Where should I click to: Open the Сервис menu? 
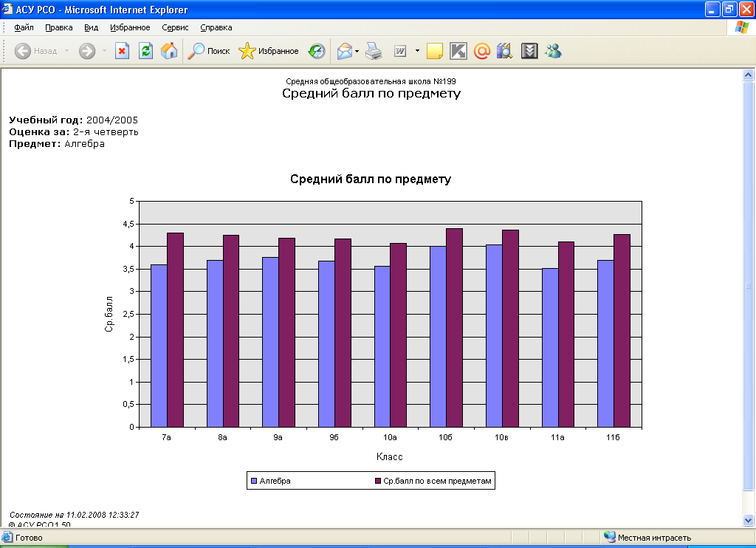click(x=175, y=27)
